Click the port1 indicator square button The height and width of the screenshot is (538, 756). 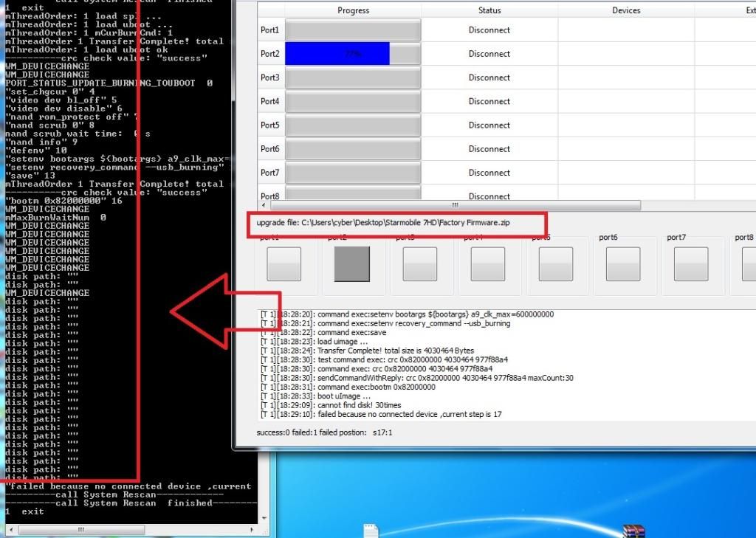tap(283, 263)
